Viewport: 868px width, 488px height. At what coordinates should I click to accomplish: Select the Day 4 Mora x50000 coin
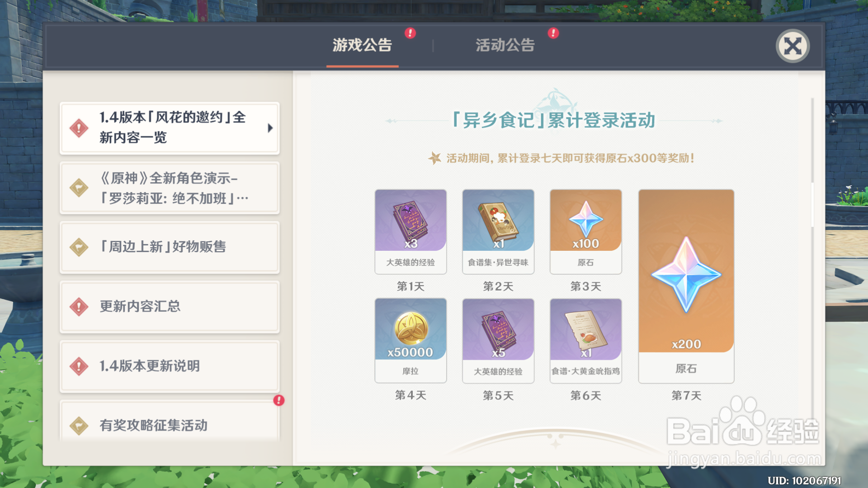click(410, 340)
